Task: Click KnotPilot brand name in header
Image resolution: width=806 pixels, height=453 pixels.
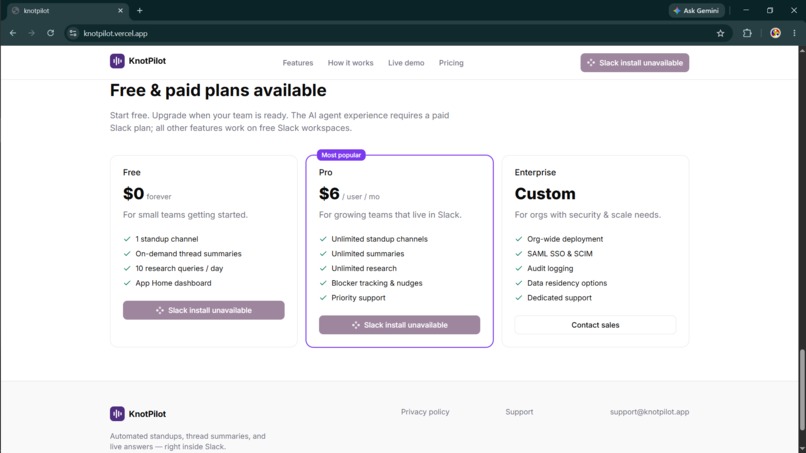Action: click(x=147, y=61)
